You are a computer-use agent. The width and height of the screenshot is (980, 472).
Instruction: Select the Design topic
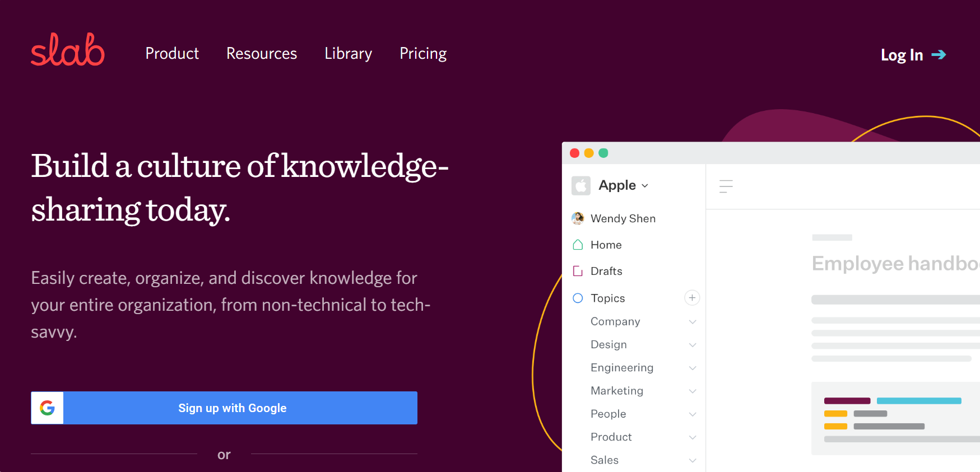pos(609,345)
